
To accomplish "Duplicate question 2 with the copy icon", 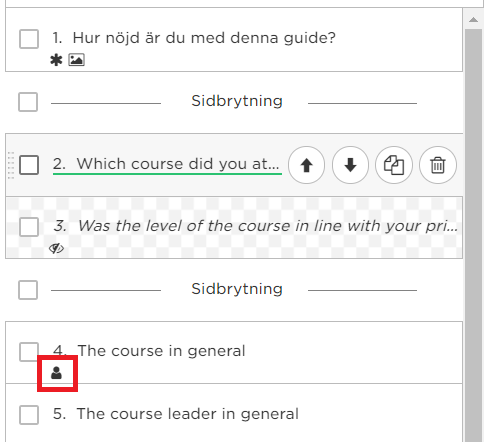I will (x=394, y=165).
